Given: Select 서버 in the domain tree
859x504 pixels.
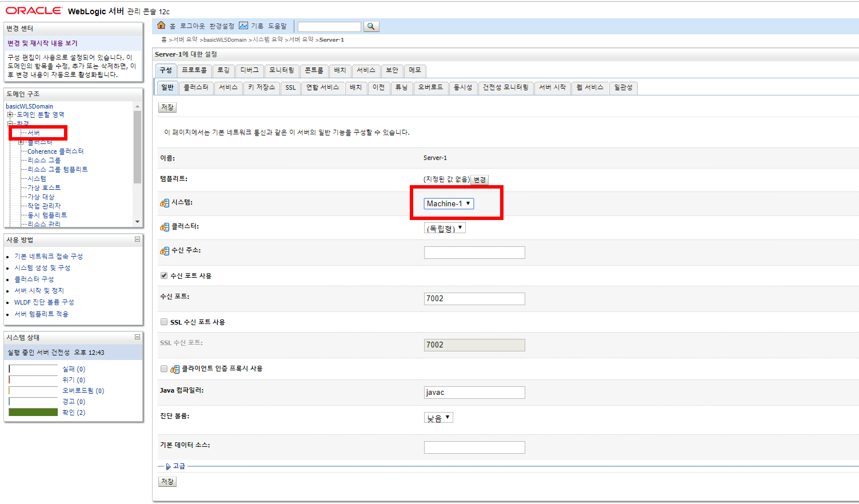Looking at the screenshot, I should pyautogui.click(x=34, y=133).
